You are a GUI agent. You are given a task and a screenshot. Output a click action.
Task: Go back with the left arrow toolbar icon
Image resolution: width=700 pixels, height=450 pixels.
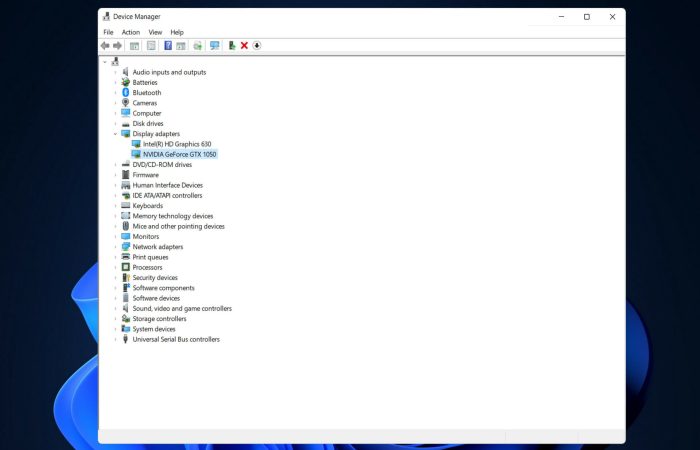click(105, 46)
